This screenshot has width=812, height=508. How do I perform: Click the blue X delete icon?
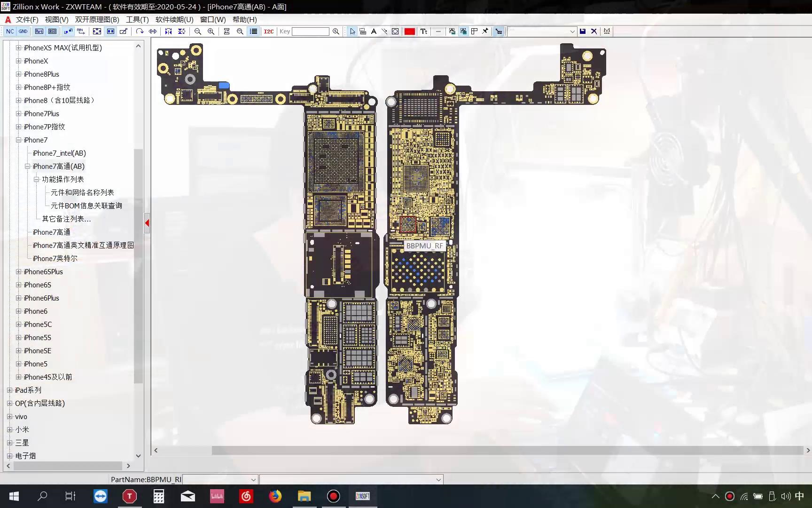[x=594, y=32]
